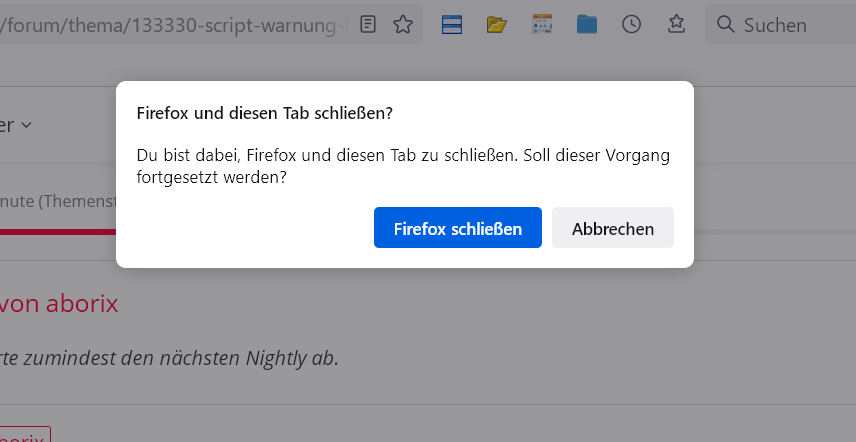
Task: Click the blue striped panel toolbar icon
Action: [x=451, y=24]
